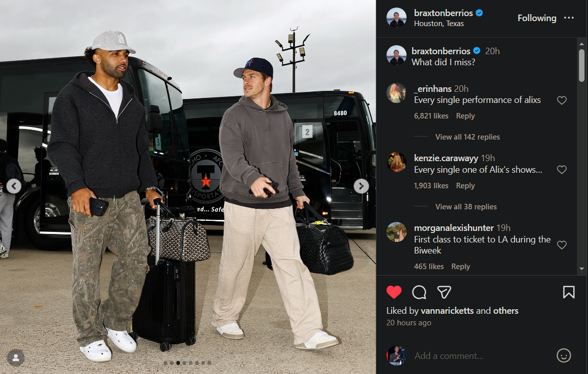Open the emoji picker smiley icon
Image resolution: width=588 pixels, height=374 pixels.
pos(563,355)
